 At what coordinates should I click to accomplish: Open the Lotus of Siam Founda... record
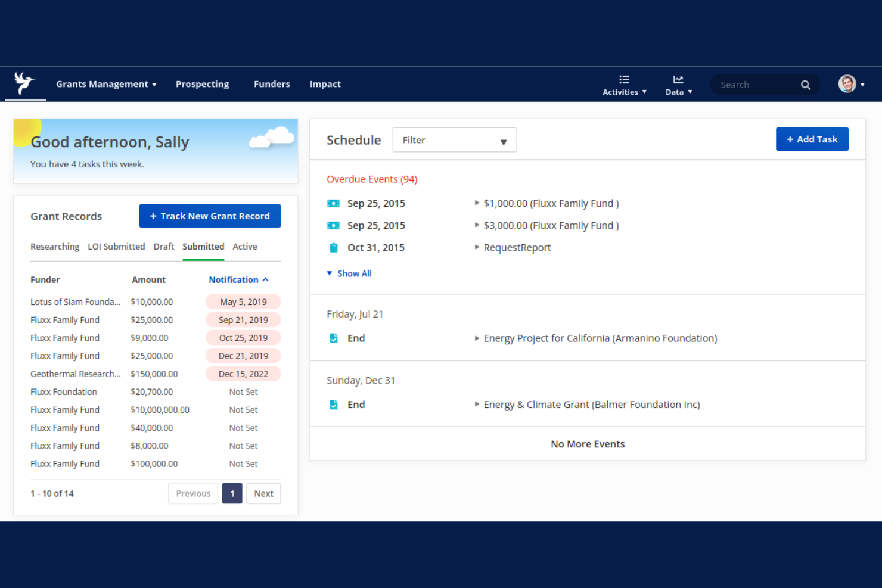point(76,302)
